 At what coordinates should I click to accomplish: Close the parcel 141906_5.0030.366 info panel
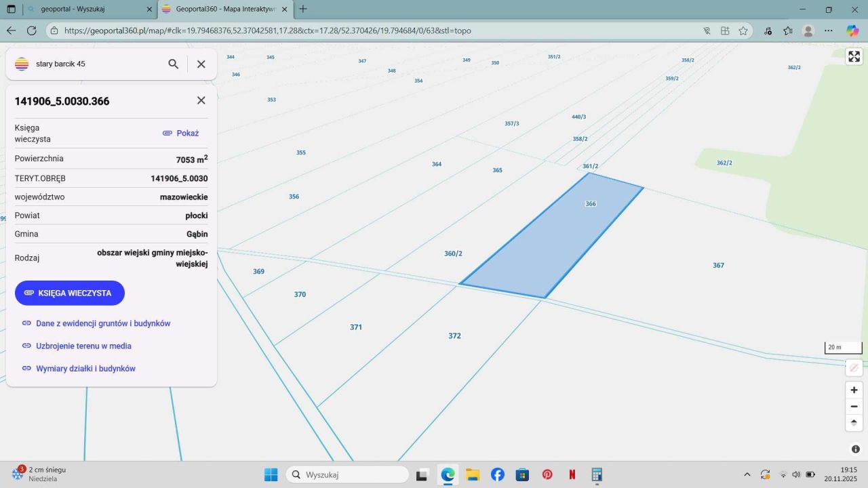pos(201,100)
